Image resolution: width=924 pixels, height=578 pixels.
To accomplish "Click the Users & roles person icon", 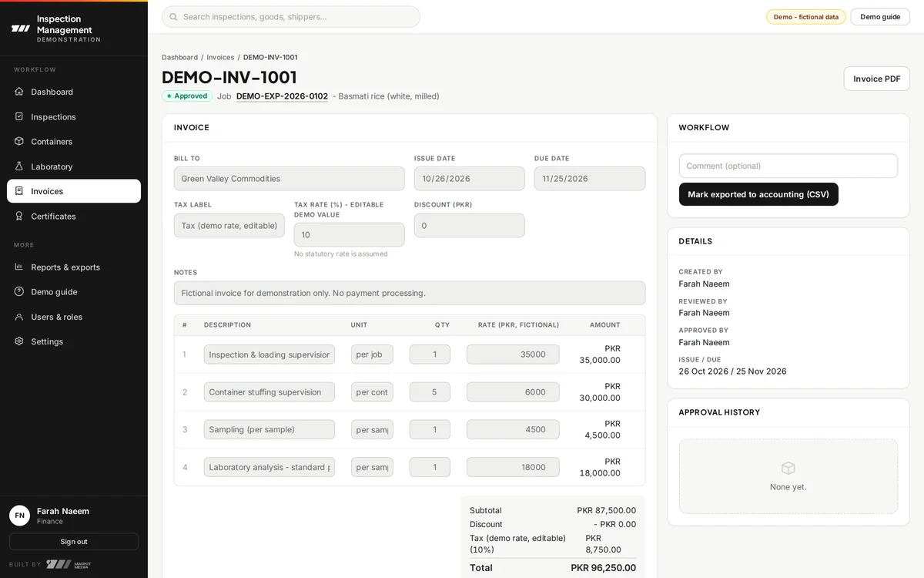I will click(x=19, y=317).
